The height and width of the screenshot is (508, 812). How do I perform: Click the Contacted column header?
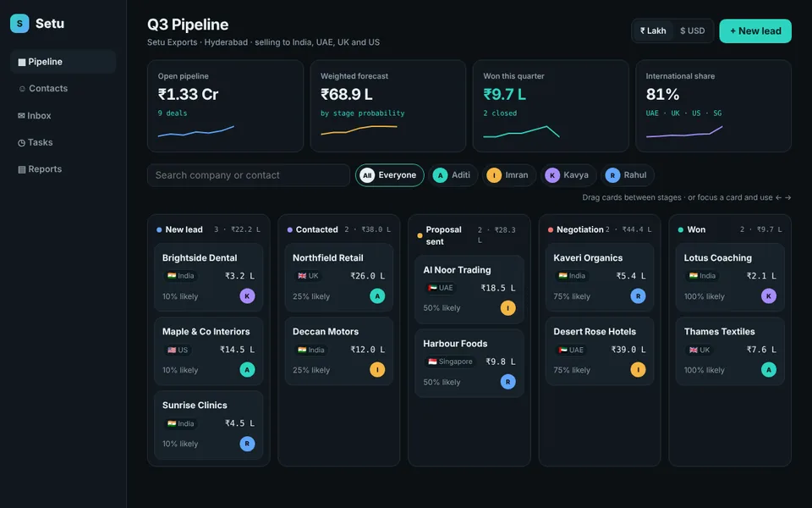(338, 229)
